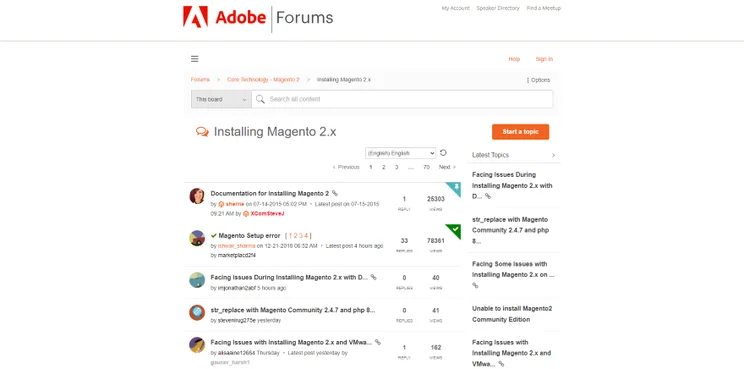Open 'Facing Issues with Installing Magento 2.x and VMwa...' list topic
This screenshot has height=369, width=744.
(x=291, y=342)
